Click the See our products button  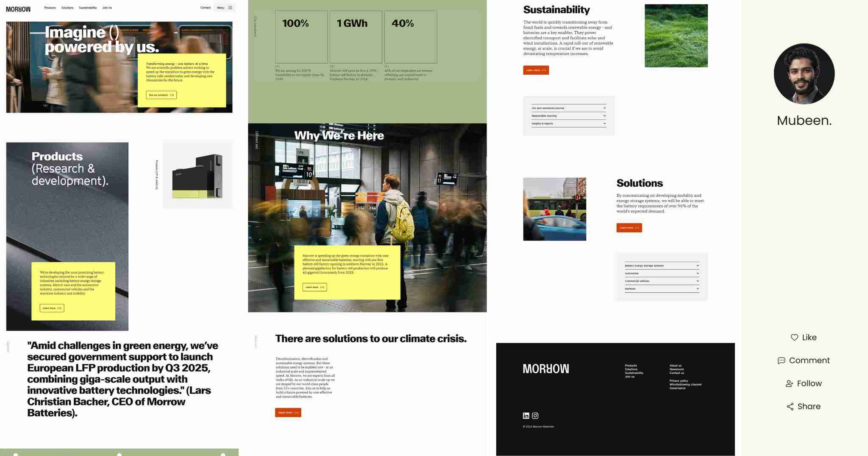(x=161, y=95)
